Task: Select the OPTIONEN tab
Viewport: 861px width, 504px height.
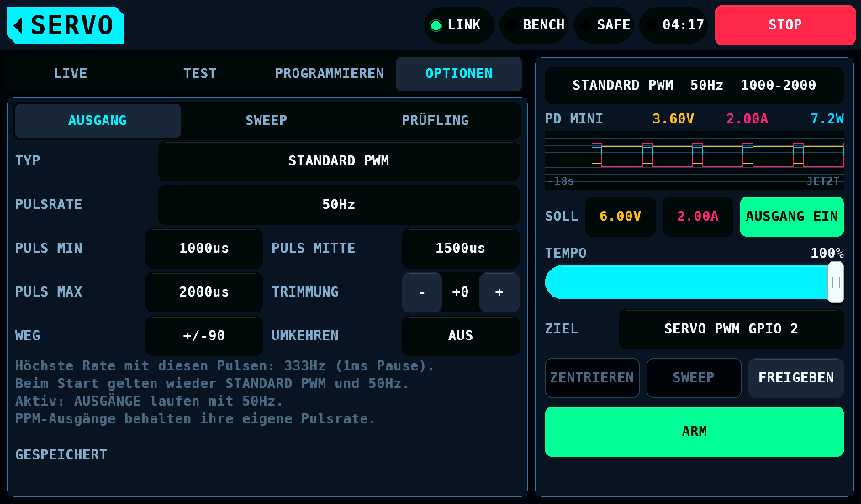Action: pyautogui.click(x=459, y=73)
